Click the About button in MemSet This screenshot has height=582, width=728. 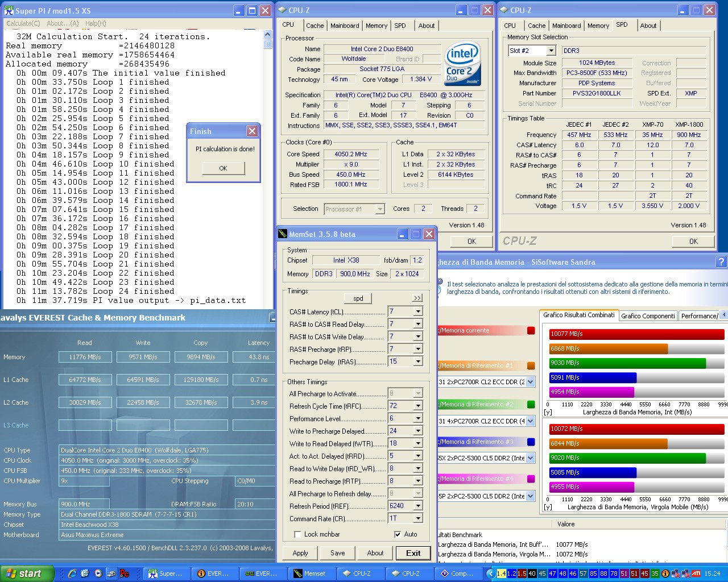pyautogui.click(x=375, y=553)
